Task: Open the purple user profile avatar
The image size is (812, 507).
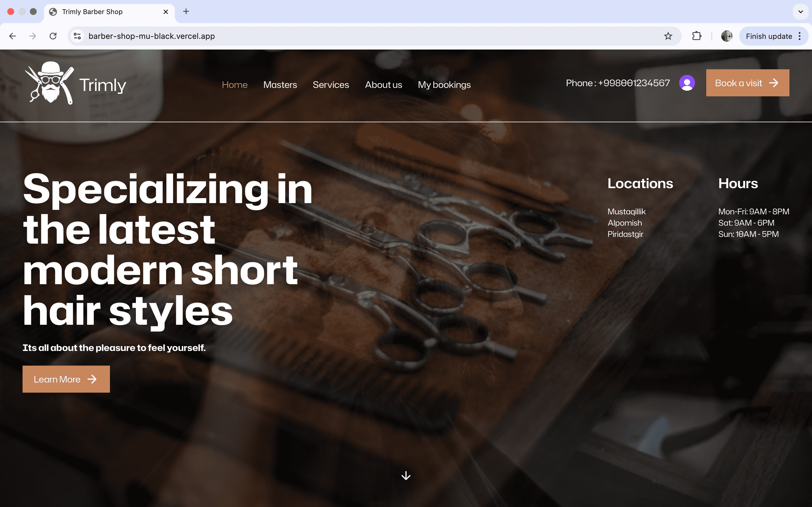Action: point(687,83)
